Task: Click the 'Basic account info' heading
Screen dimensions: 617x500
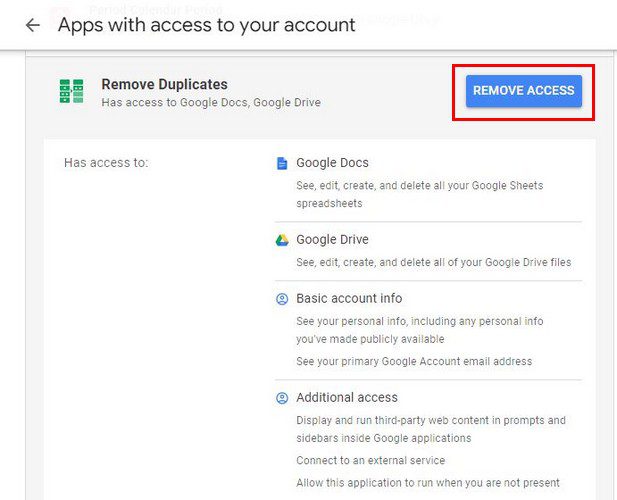Action: point(349,299)
